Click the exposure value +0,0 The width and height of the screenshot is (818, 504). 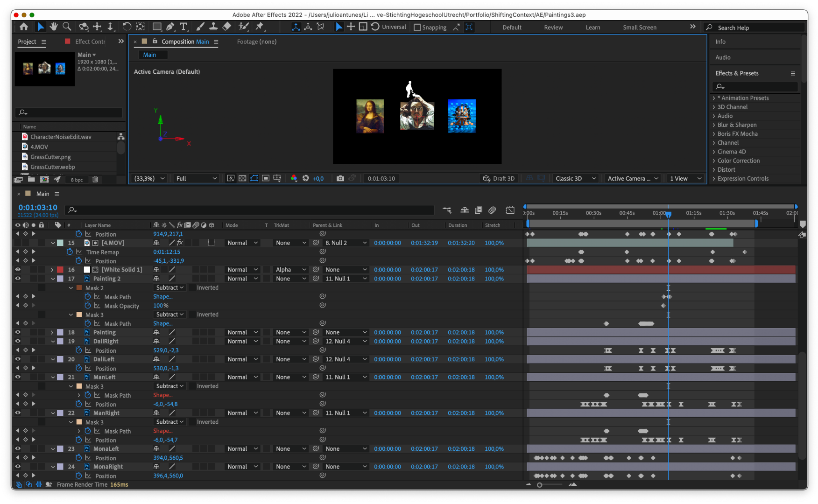(x=318, y=178)
